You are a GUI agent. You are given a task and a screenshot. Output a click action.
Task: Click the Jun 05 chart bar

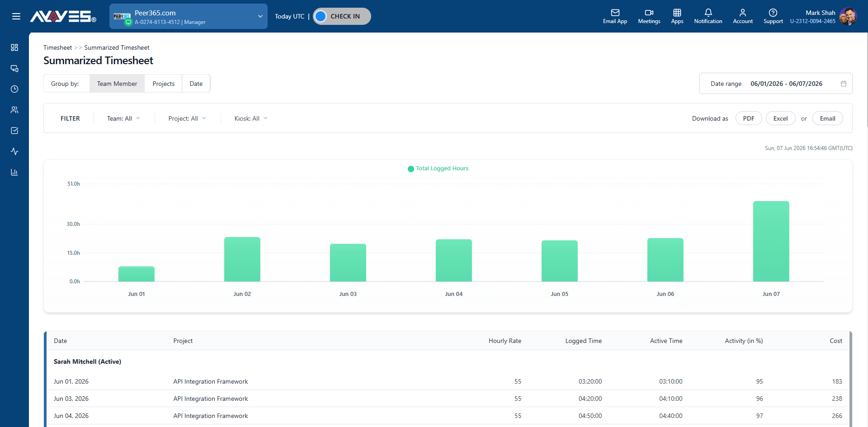(x=560, y=261)
